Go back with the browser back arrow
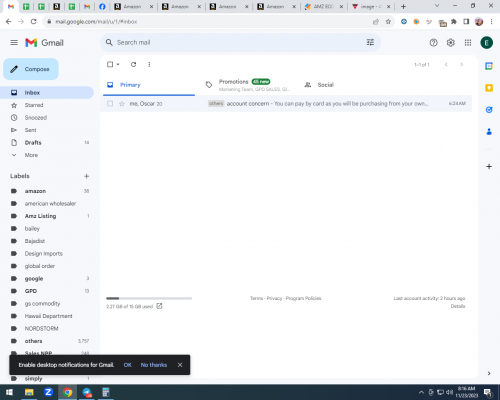500x400 pixels. click(9, 22)
